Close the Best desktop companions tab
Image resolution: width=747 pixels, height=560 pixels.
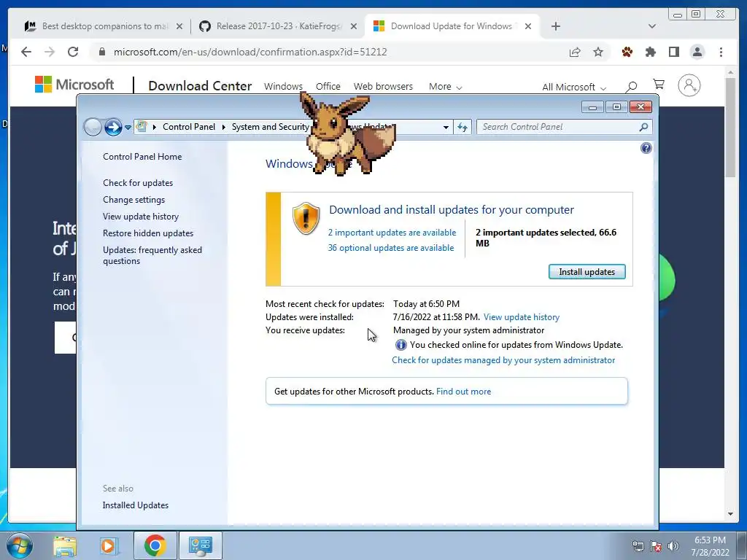tap(179, 26)
